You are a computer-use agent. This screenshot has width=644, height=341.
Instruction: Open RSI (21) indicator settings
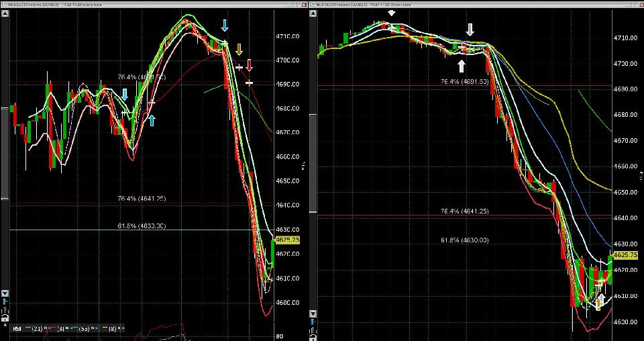(37, 329)
